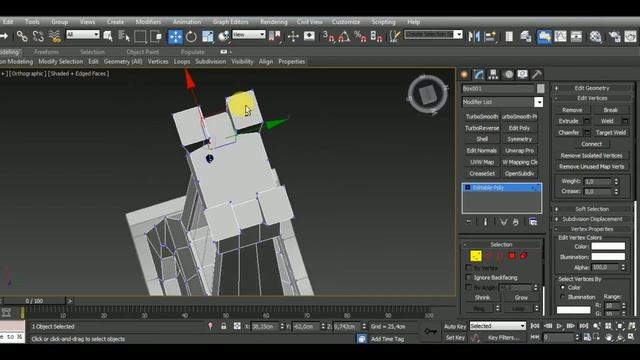
Task: Click the Select and Place icon
Action: click(x=224, y=37)
